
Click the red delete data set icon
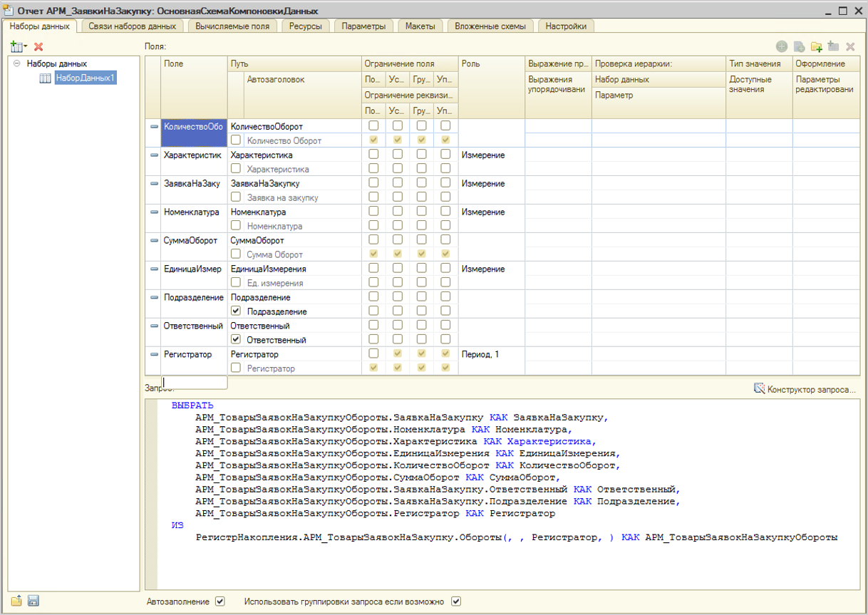coord(38,46)
